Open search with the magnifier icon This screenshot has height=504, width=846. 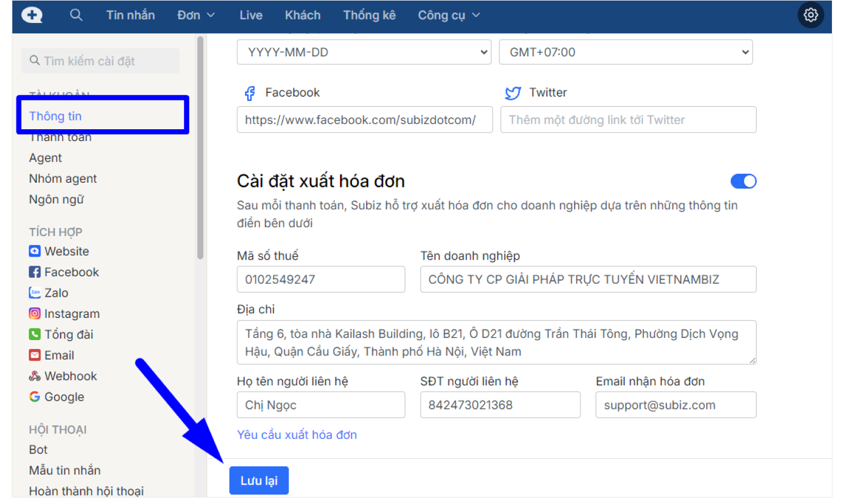click(76, 15)
